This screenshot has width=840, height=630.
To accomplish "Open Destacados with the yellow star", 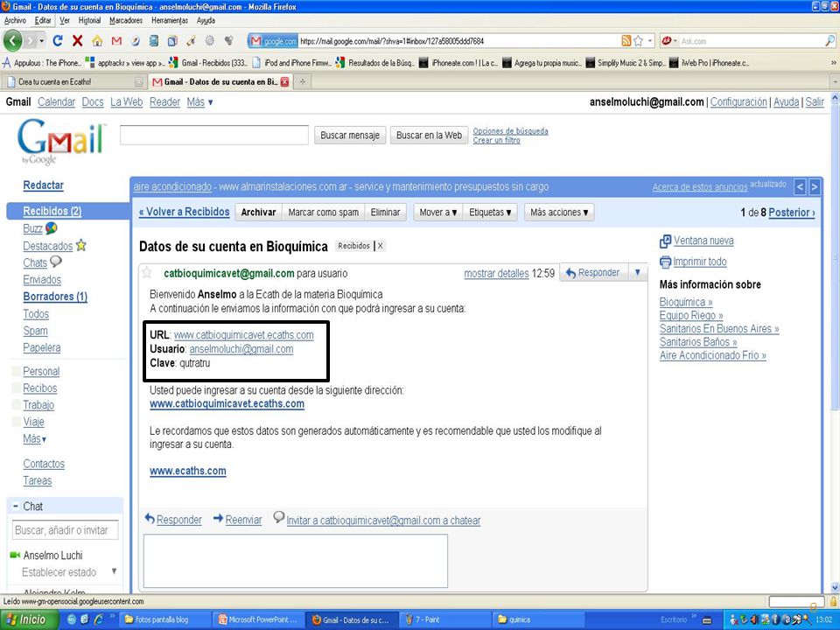I will point(80,245).
